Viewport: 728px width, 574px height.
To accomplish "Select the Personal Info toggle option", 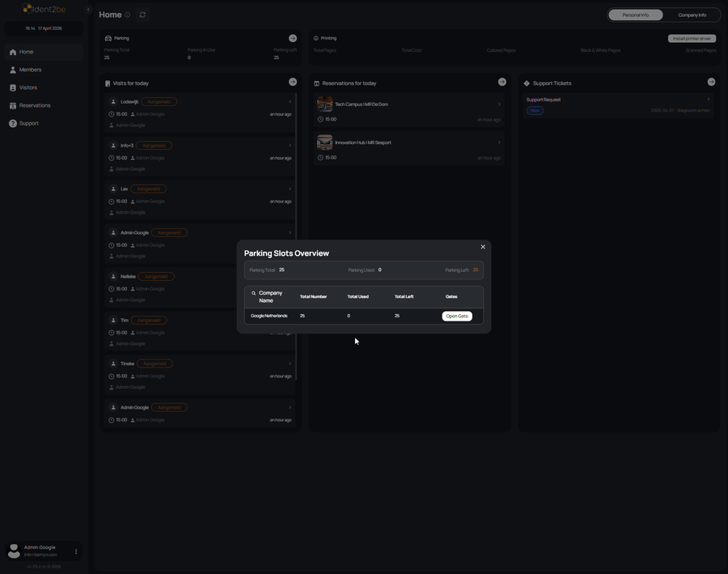I will (x=635, y=15).
